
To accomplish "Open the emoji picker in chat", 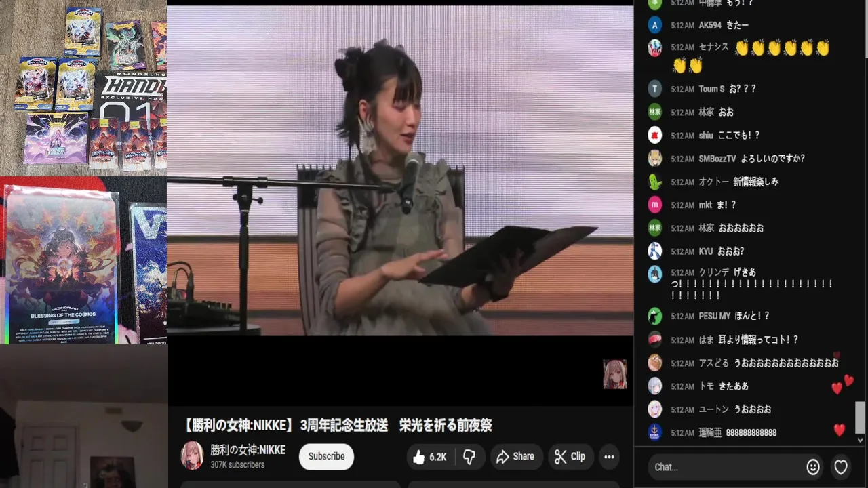I will pos(813,467).
